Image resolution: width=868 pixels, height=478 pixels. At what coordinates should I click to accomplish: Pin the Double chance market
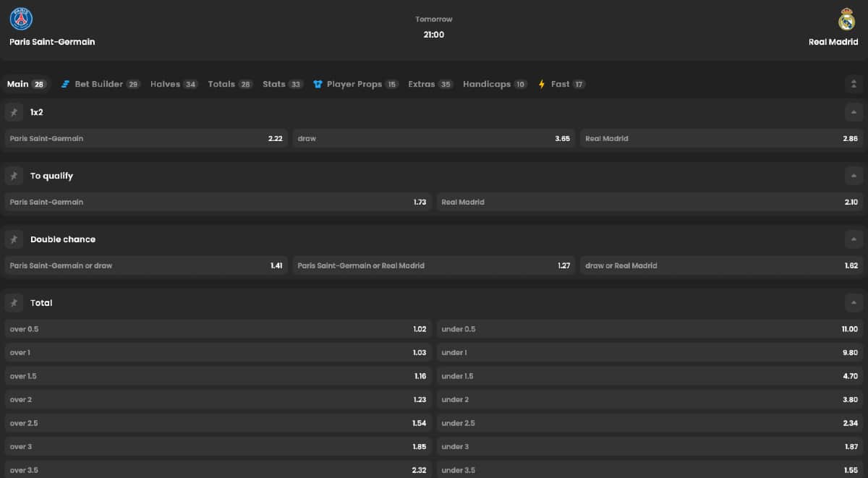14,239
